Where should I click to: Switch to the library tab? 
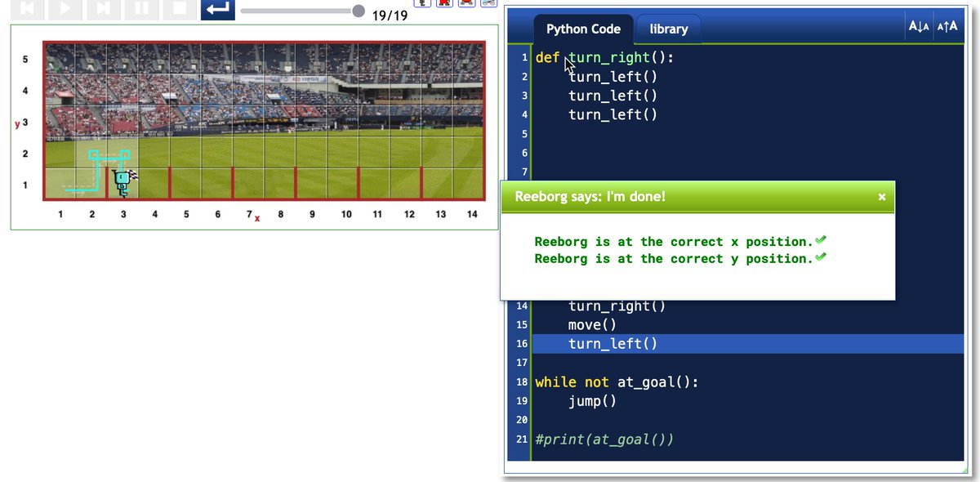(x=668, y=29)
